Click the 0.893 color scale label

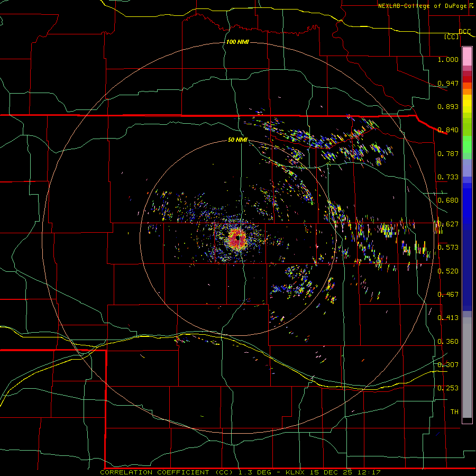point(448,106)
